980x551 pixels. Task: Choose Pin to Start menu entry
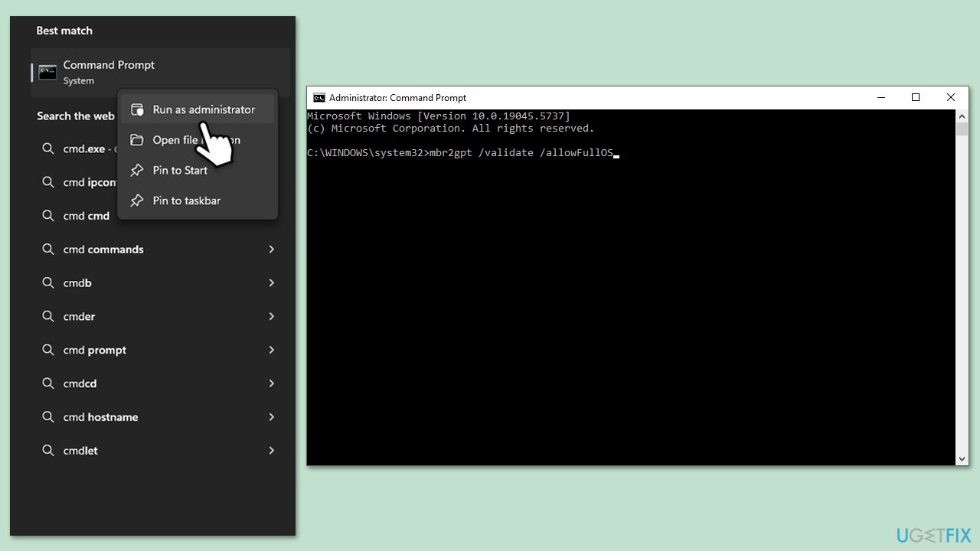[180, 171]
